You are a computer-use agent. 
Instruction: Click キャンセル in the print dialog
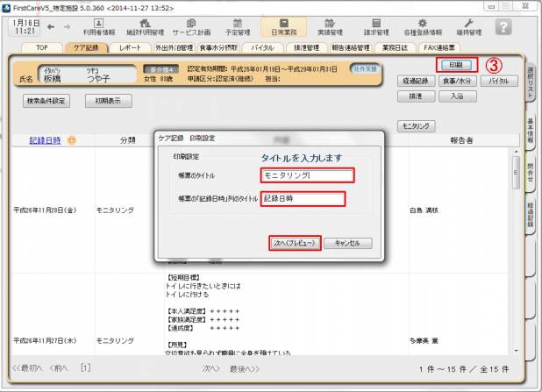point(348,243)
